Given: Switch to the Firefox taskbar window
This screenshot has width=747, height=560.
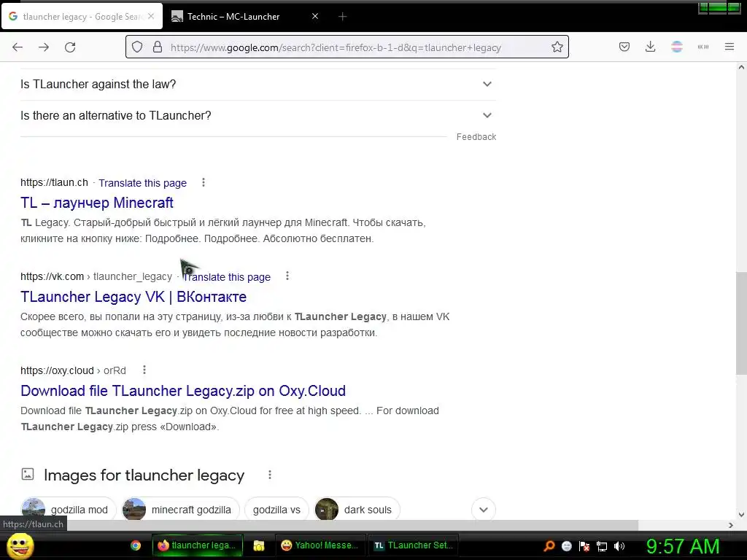Looking at the screenshot, I should [x=198, y=545].
